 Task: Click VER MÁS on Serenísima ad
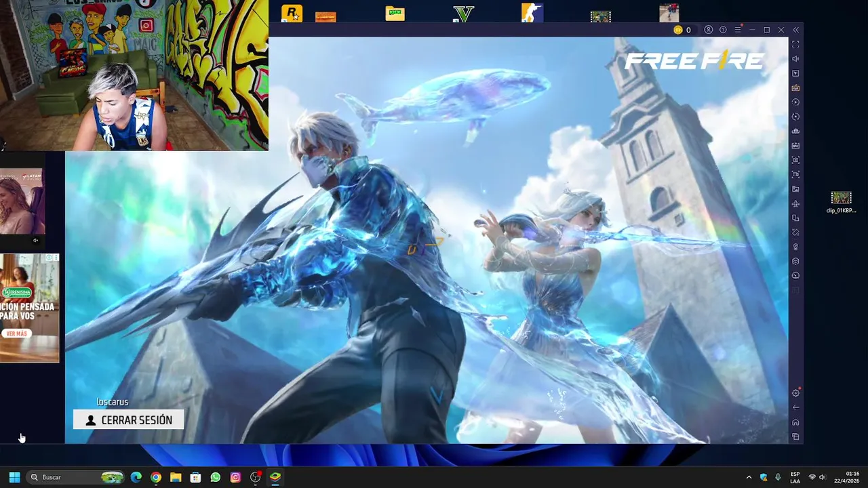pyautogui.click(x=16, y=333)
